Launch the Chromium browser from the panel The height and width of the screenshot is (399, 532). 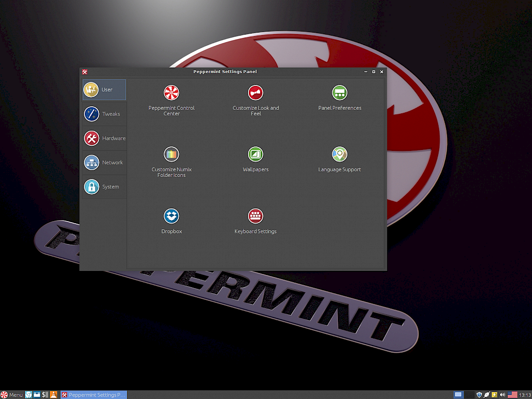pos(29,394)
